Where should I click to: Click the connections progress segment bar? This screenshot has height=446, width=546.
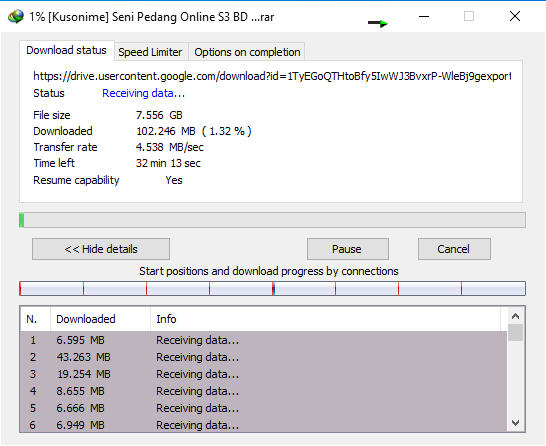coord(272,289)
